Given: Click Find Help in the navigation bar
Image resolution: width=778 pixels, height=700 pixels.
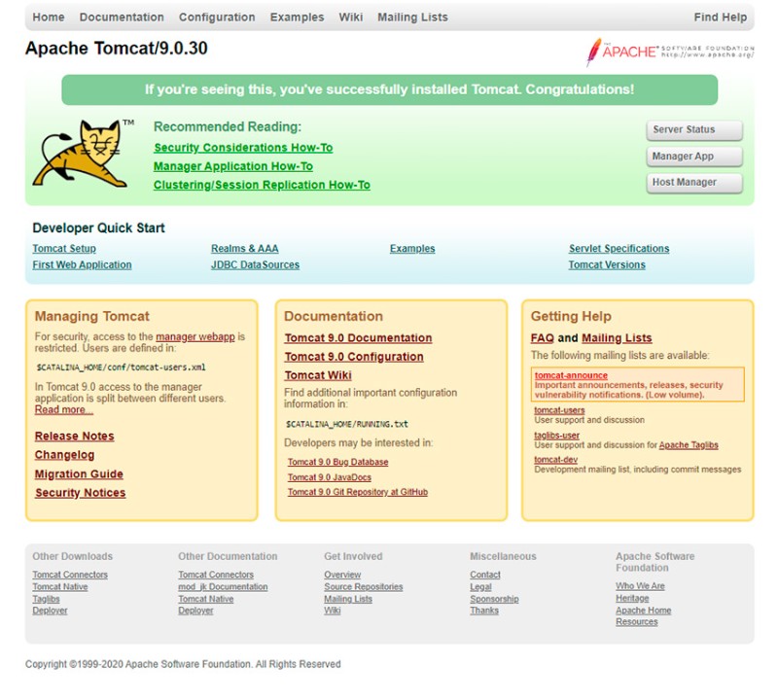Looking at the screenshot, I should (721, 17).
